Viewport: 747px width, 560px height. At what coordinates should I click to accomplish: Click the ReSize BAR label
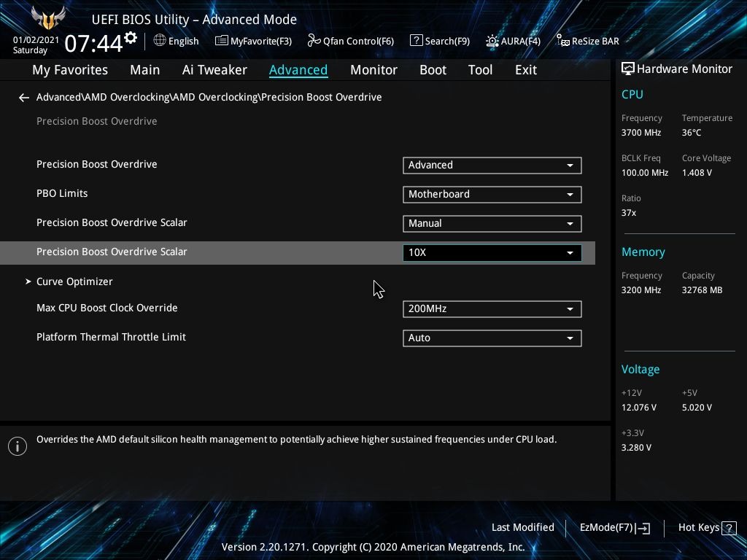click(595, 41)
